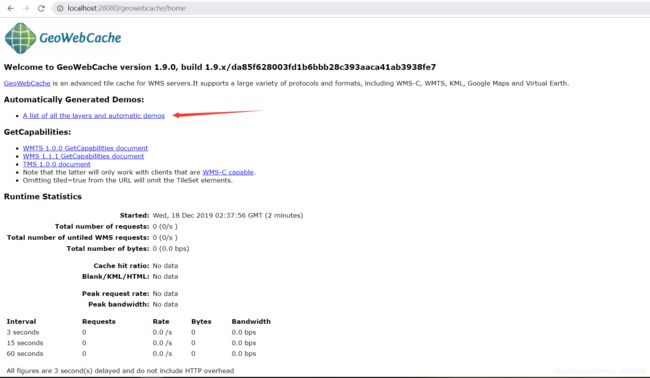
Task: Click the GetCapabilities heading
Action: pos(37,132)
